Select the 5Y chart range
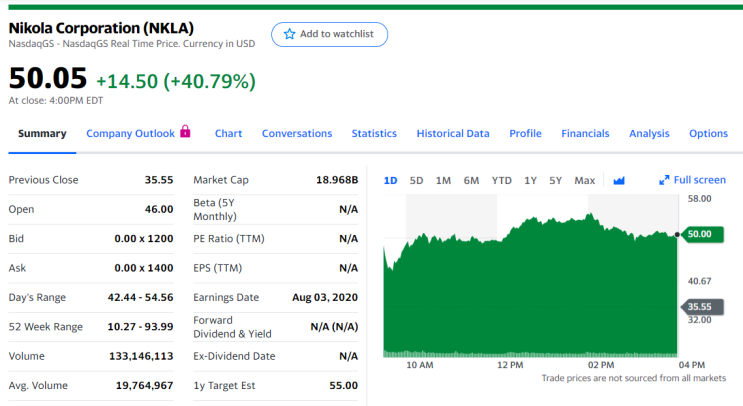The height and width of the screenshot is (406, 743). click(x=555, y=180)
